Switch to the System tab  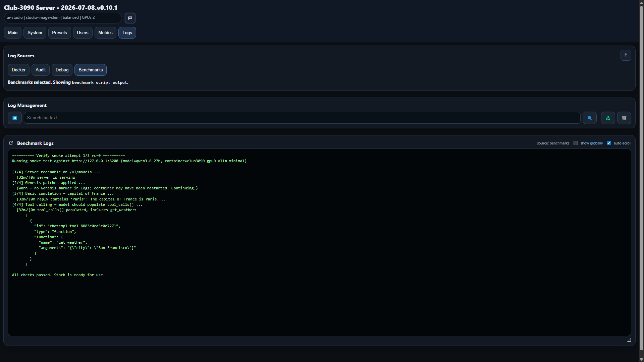35,33
